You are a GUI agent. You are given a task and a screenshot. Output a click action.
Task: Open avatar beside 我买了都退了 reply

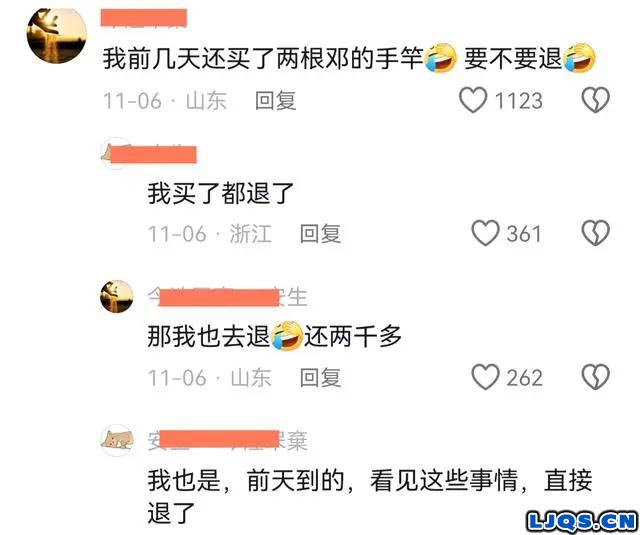click(x=115, y=153)
